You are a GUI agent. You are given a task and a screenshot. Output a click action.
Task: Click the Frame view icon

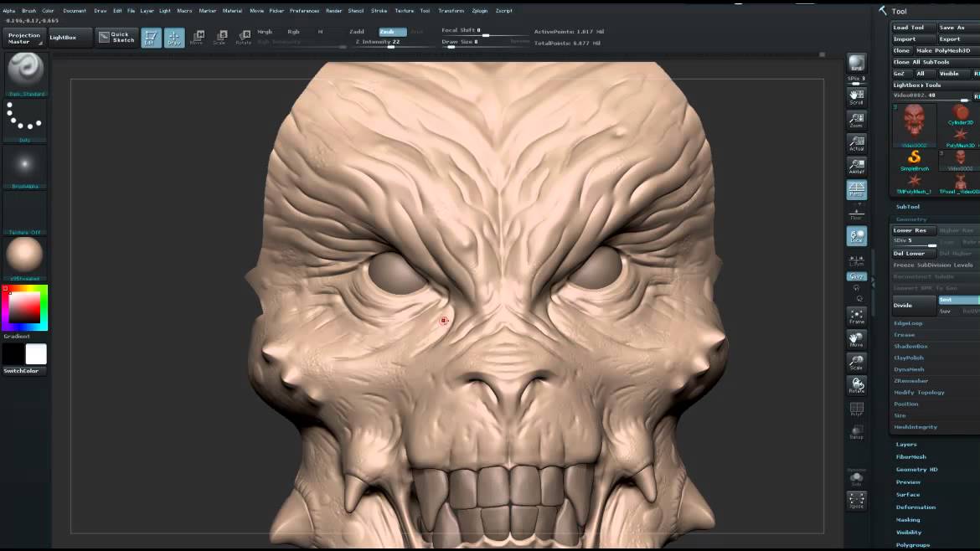[856, 317]
